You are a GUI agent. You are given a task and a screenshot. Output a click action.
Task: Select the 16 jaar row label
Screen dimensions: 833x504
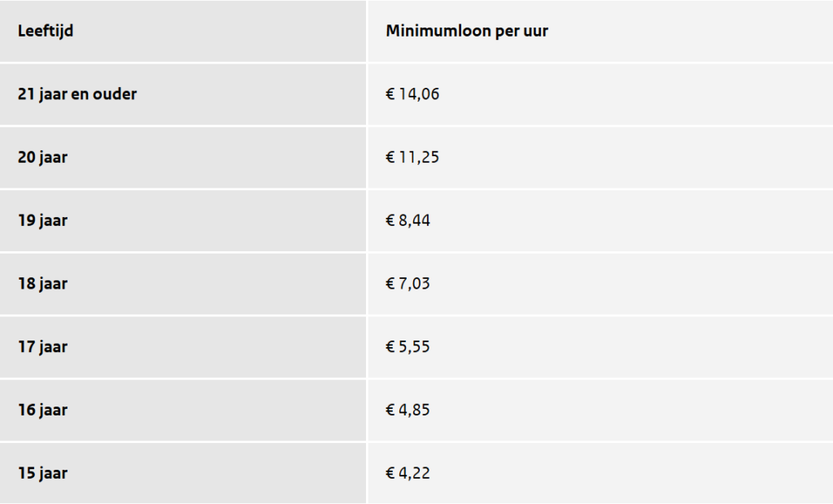click(x=42, y=411)
